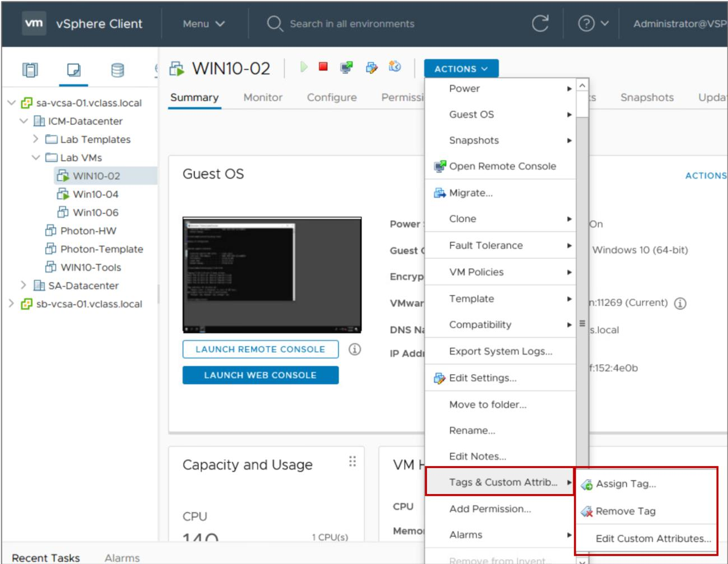Expand sb-vcsa-01.vclass.local tree node
Screen dimensions: 728x564
tap(11, 304)
